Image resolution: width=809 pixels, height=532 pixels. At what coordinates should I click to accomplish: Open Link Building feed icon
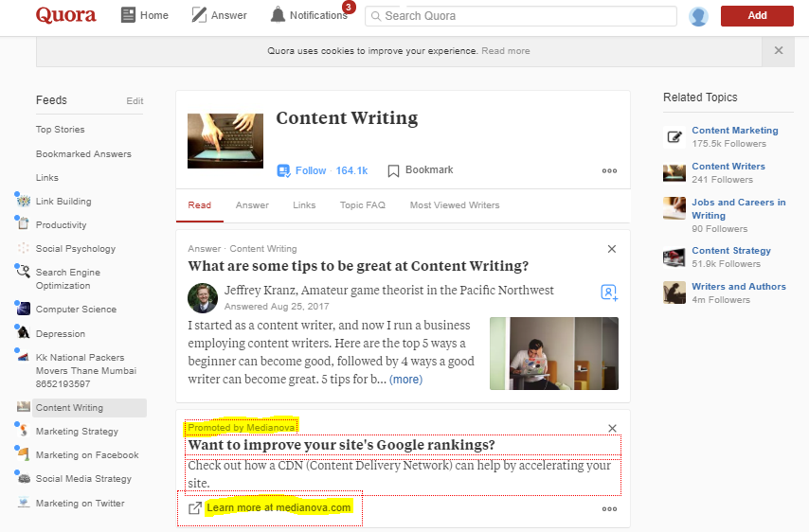click(23, 200)
